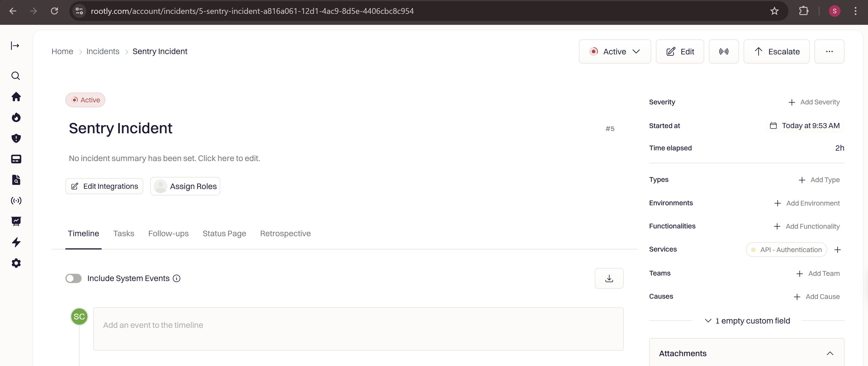Expand the 1 empty custom field section
Screen dimensions: 868x366
(747, 321)
